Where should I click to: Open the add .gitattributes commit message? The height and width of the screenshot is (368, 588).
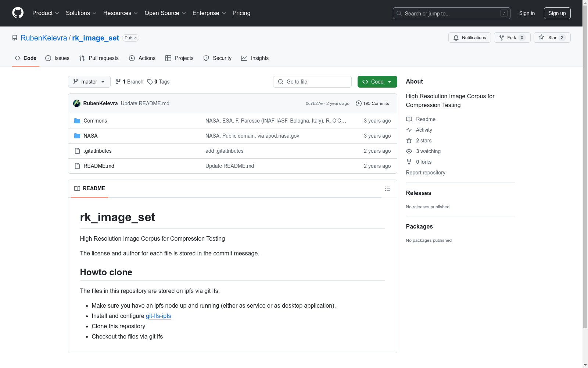(x=224, y=151)
